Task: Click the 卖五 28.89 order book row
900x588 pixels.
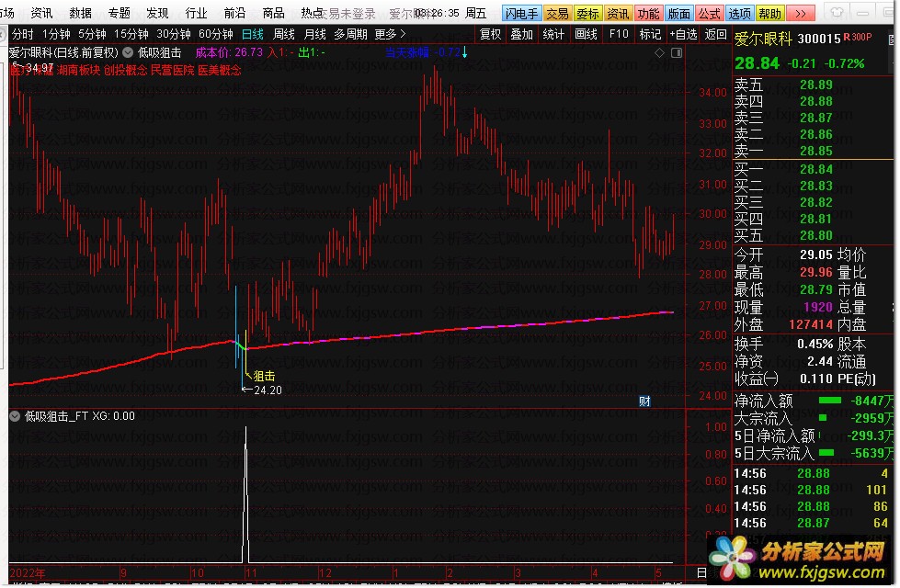Action: 812,85
